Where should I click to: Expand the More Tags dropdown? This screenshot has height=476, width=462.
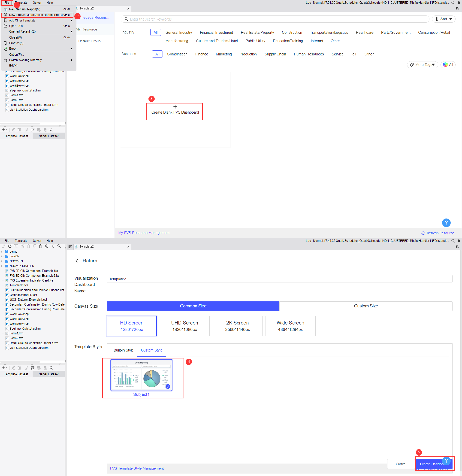tap(422, 65)
